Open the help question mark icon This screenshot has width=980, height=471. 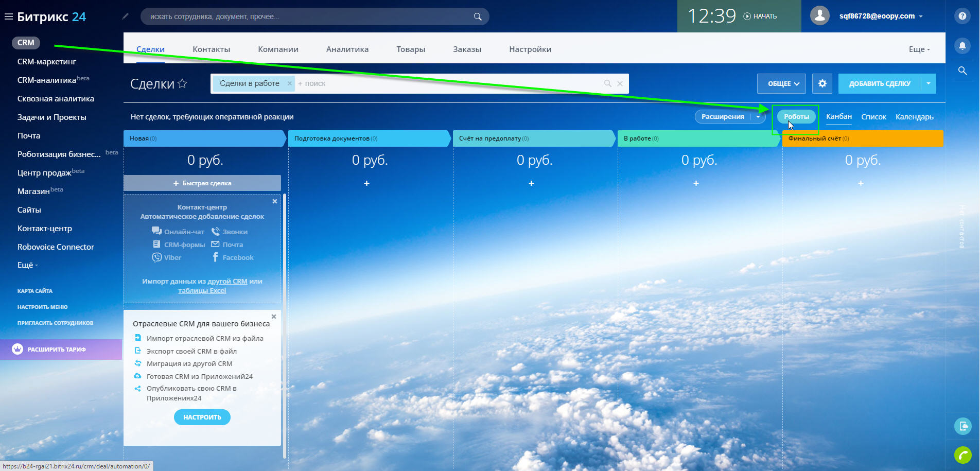click(x=962, y=16)
